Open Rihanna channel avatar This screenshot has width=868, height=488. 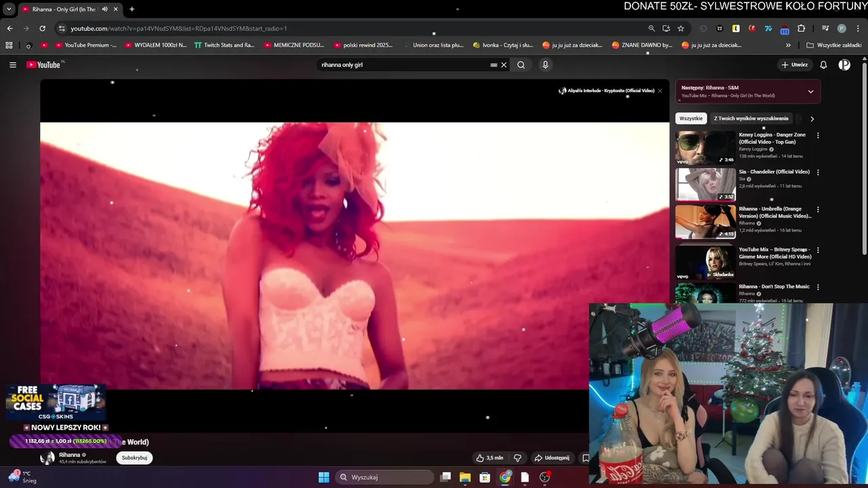point(47,458)
